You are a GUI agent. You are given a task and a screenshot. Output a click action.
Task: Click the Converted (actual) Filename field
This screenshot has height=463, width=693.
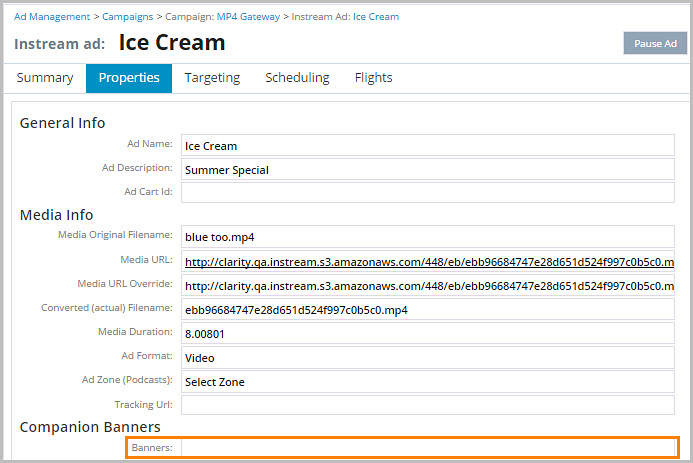pyautogui.click(x=428, y=310)
